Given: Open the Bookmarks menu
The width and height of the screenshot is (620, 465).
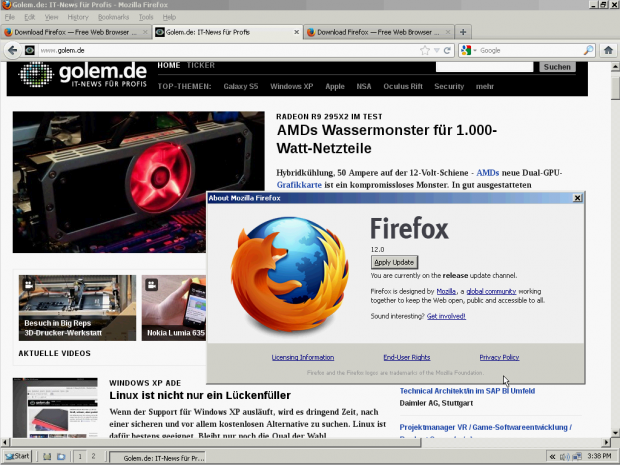Looking at the screenshot, I should (x=113, y=17).
